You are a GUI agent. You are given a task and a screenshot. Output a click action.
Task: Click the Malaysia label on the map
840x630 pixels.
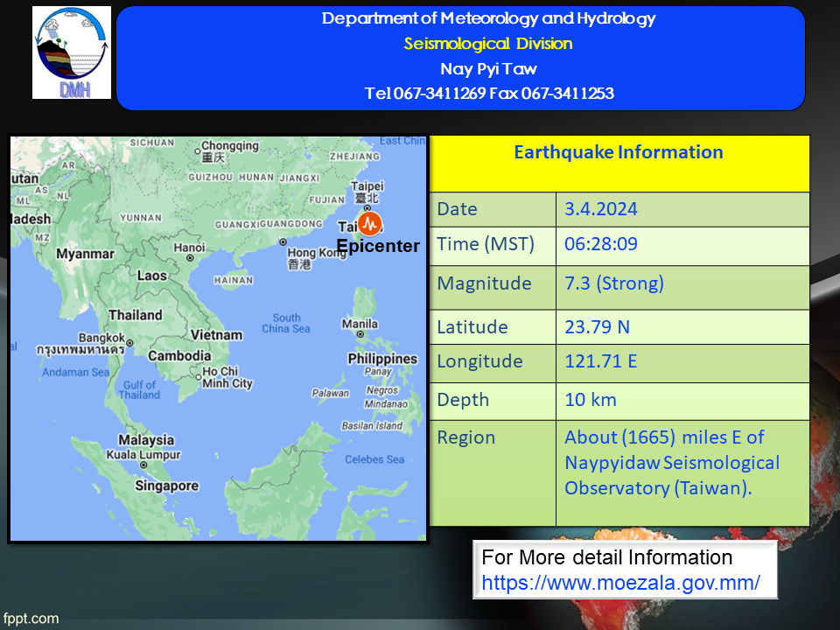pyautogui.click(x=146, y=440)
